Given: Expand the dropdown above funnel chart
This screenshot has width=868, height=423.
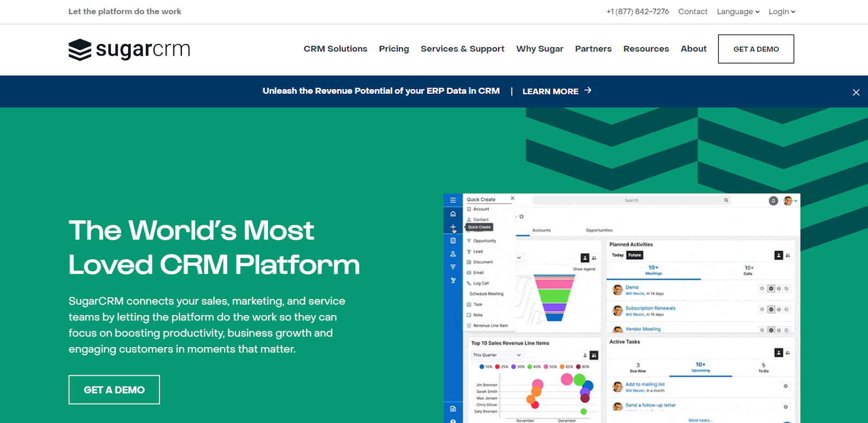Looking at the screenshot, I should click(519, 258).
